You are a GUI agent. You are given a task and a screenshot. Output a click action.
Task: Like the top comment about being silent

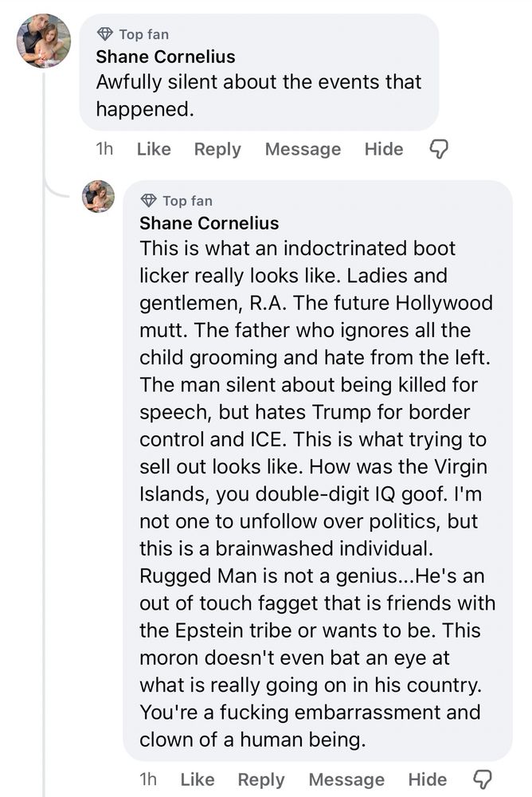coord(154,149)
